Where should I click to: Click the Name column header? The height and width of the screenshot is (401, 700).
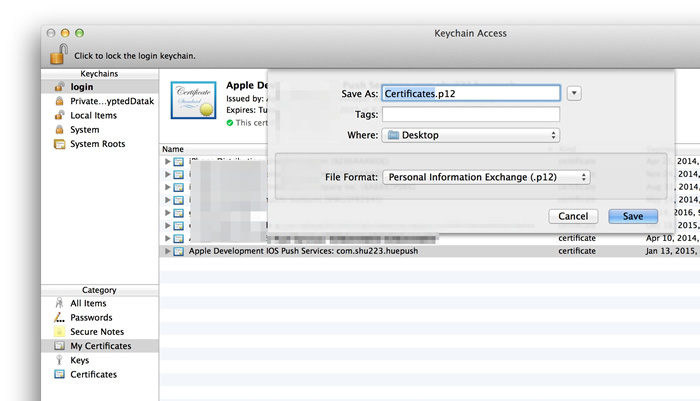click(x=173, y=149)
